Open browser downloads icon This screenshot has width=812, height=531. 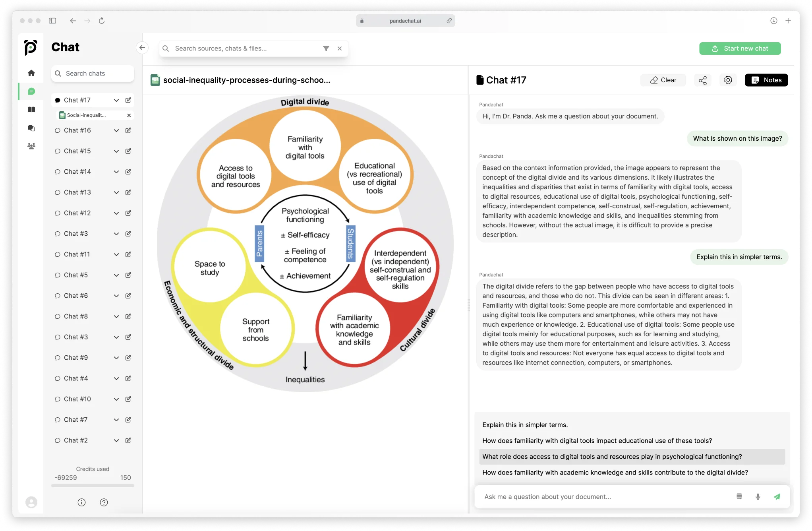(773, 21)
